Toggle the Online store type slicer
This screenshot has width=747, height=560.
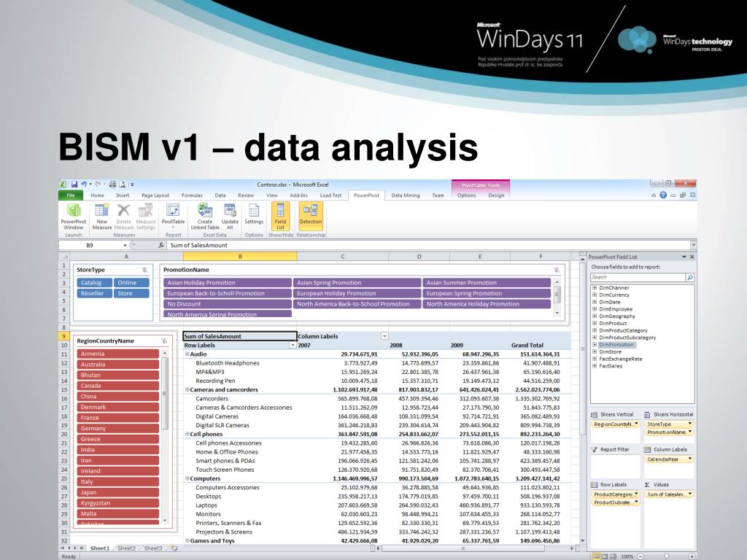(131, 283)
